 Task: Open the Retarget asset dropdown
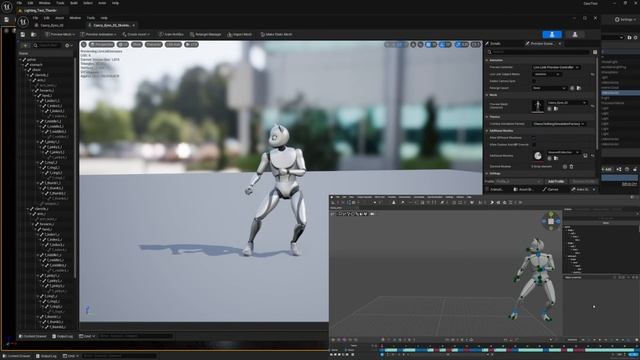coord(549,88)
